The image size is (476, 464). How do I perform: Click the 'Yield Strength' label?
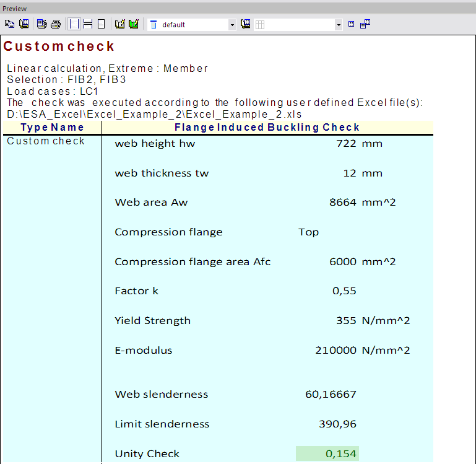tap(152, 321)
